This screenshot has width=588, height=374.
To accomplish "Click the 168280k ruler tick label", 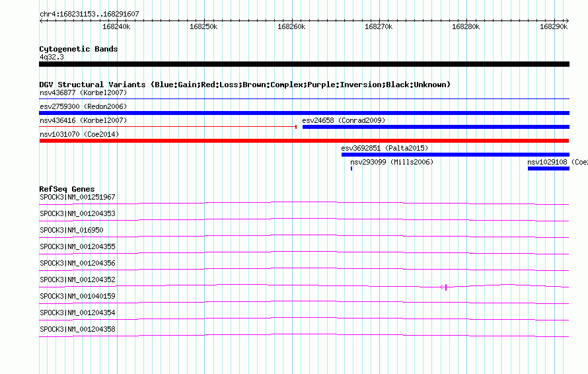I will (x=466, y=26).
